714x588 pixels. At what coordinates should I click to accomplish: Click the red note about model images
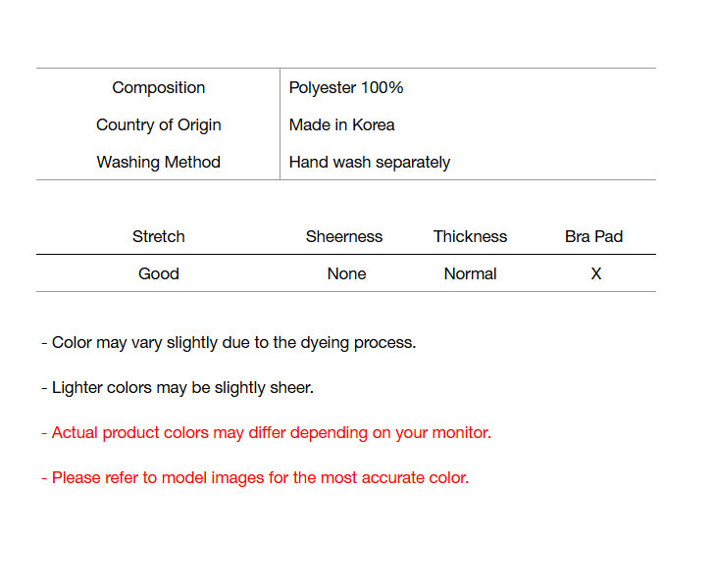coord(255,478)
